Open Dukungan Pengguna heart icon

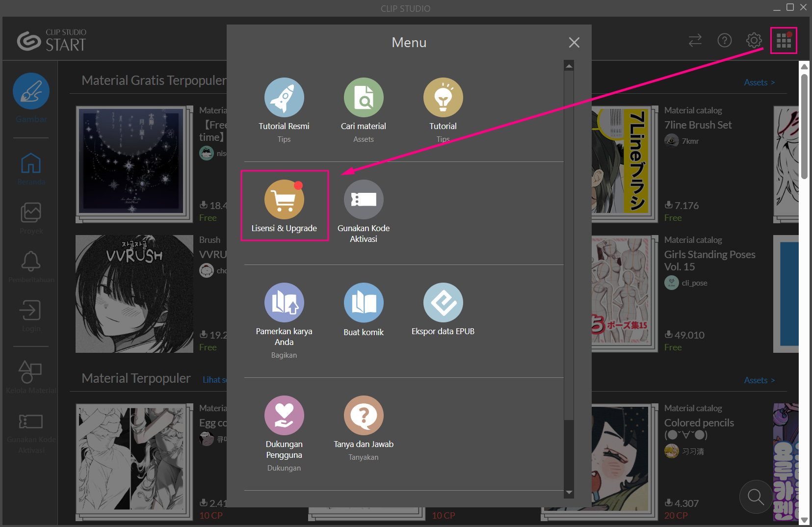[284, 416]
